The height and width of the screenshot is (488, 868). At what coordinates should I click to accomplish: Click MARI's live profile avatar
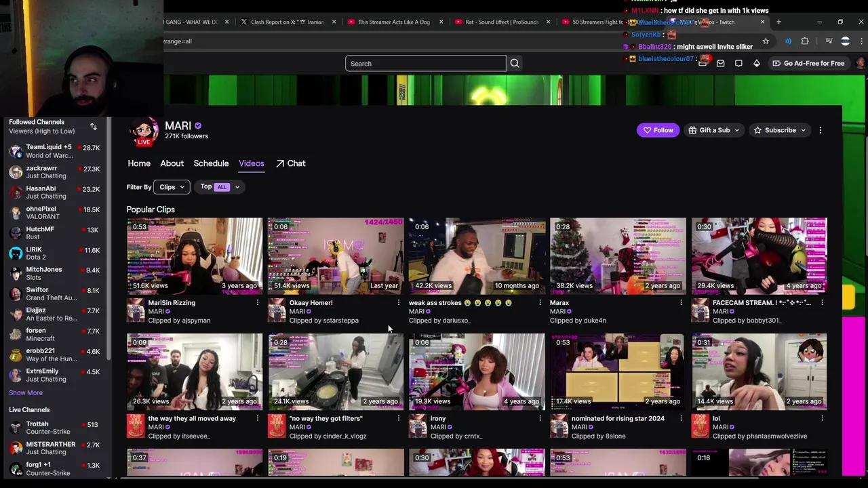pyautogui.click(x=144, y=131)
